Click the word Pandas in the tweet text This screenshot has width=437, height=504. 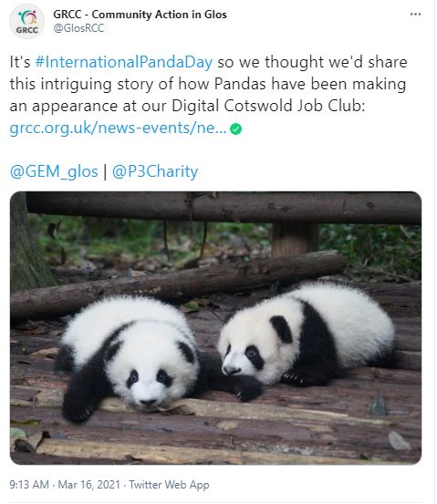click(240, 84)
